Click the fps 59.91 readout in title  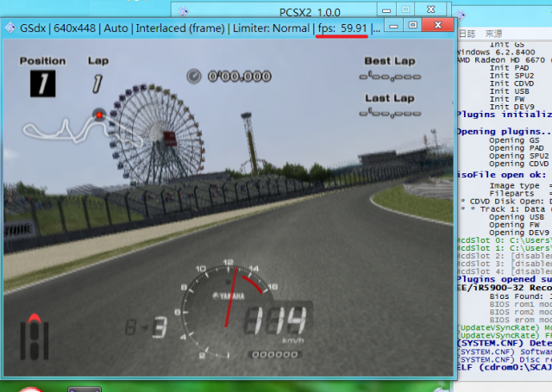[342, 28]
